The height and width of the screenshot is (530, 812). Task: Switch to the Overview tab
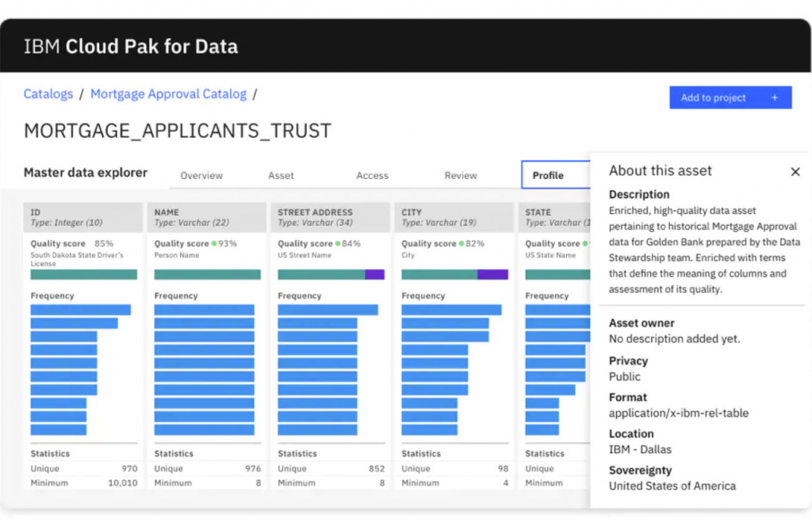tap(201, 175)
